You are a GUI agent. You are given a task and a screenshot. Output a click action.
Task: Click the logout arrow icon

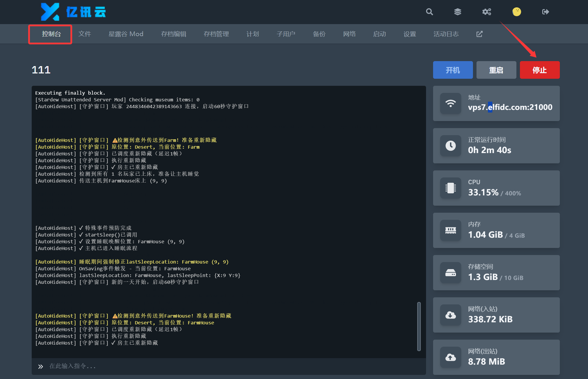[545, 12]
